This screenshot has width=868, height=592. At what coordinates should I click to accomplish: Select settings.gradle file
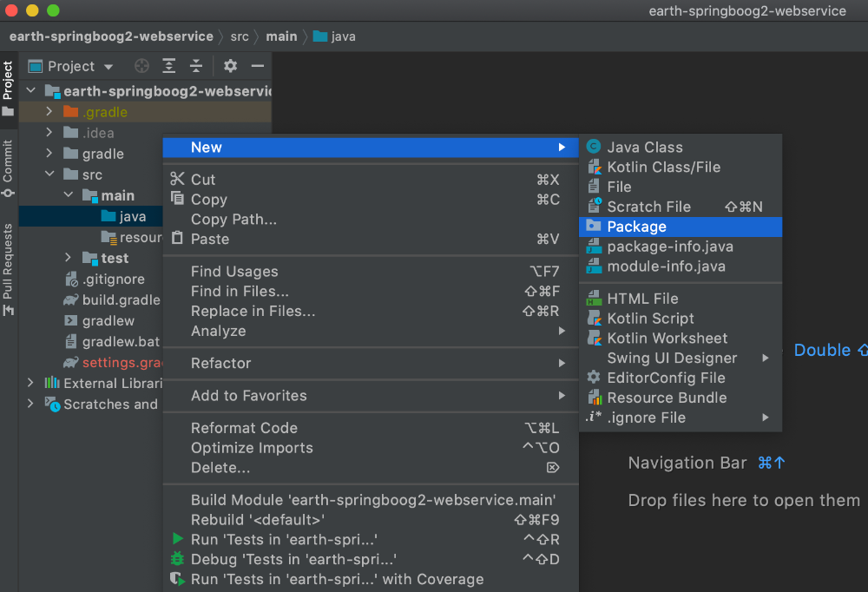pyautogui.click(x=113, y=363)
